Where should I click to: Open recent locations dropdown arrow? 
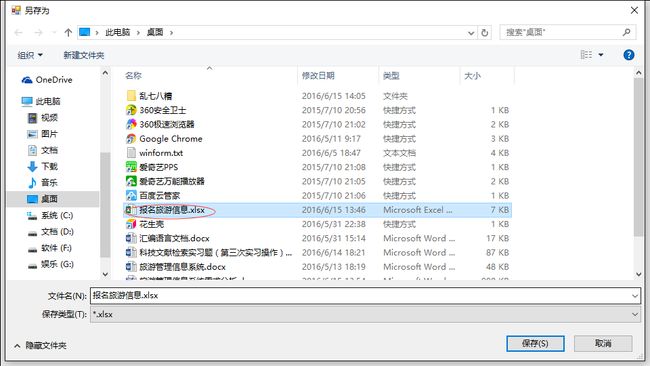point(53,32)
